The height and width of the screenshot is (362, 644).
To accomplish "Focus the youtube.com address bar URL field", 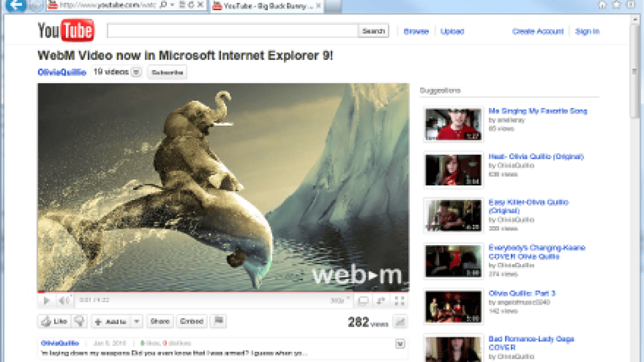I will pos(108,5).
